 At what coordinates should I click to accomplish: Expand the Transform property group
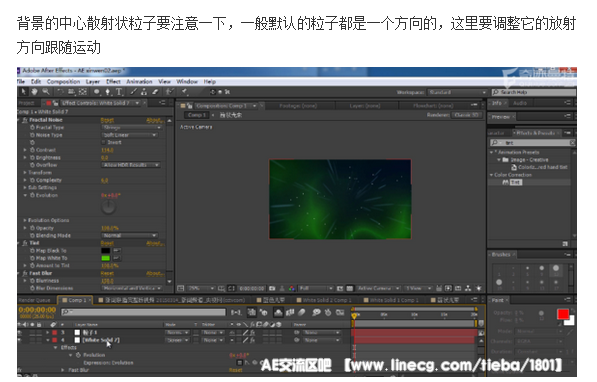click(25, 173)
